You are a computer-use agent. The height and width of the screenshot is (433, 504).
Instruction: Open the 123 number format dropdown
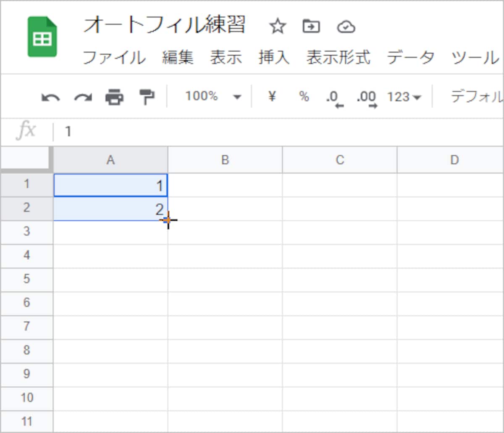point(404,97)
